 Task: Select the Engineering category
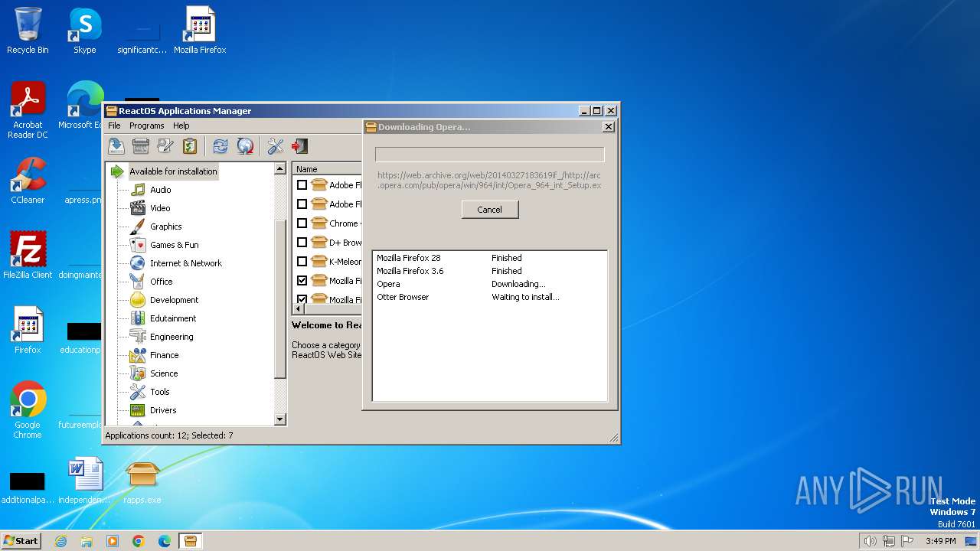pyautogui.click(x=171, y=337)
